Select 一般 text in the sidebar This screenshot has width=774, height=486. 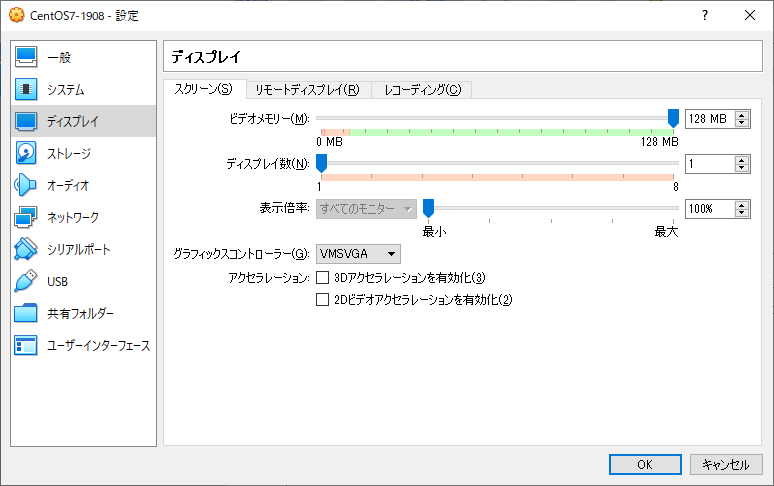[59, 58]
